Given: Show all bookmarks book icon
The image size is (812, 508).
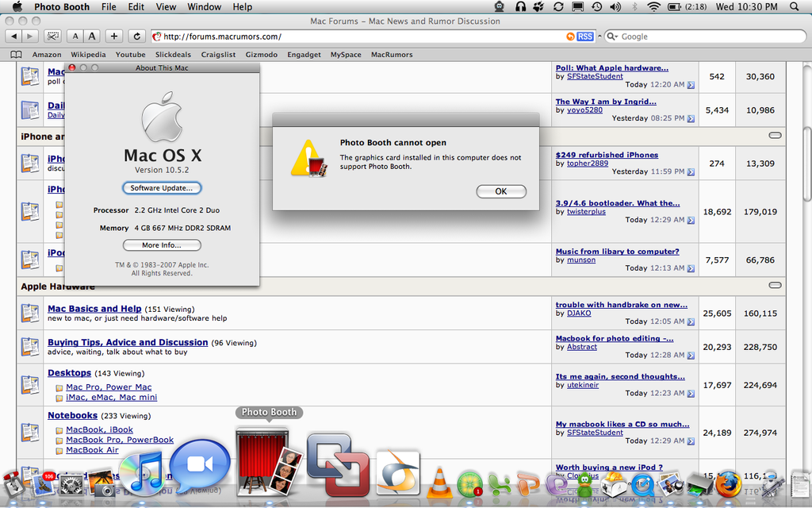Looking at the screenshot, I should pos(17,55).
